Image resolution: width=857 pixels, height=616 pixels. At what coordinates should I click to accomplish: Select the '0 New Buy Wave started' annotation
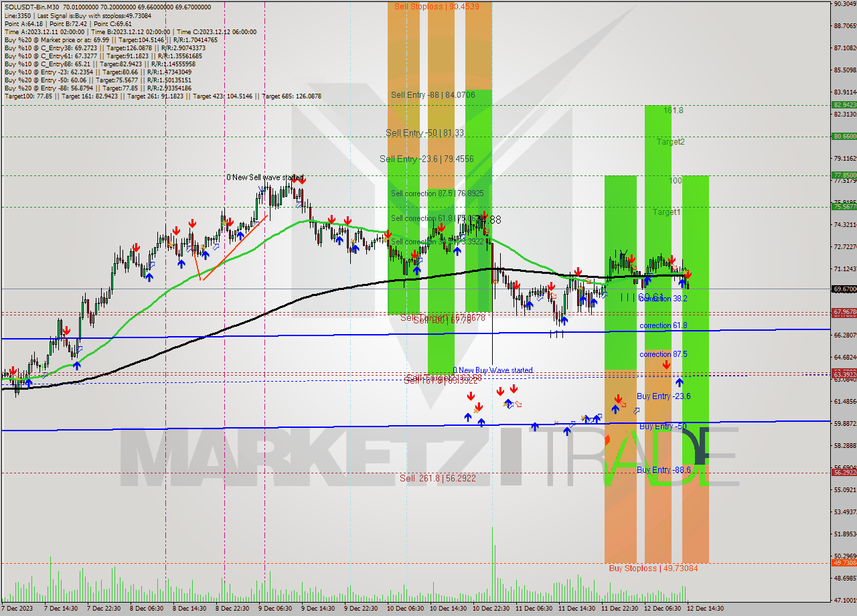[493, 370]
